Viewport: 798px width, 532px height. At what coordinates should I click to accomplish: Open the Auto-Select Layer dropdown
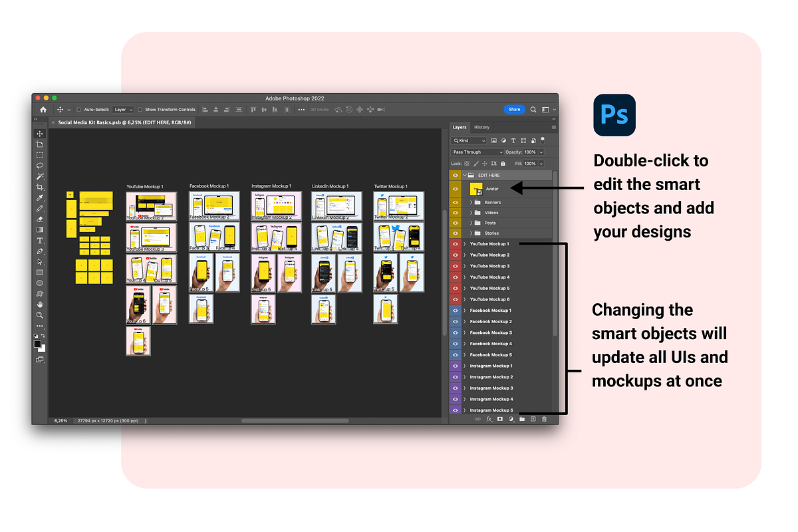tap(123, 110)
